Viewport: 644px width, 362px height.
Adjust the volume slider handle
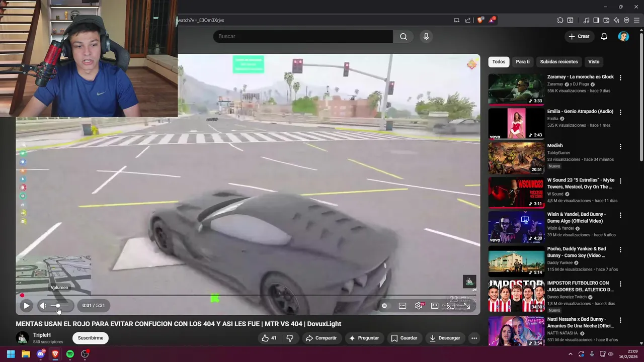58,305
